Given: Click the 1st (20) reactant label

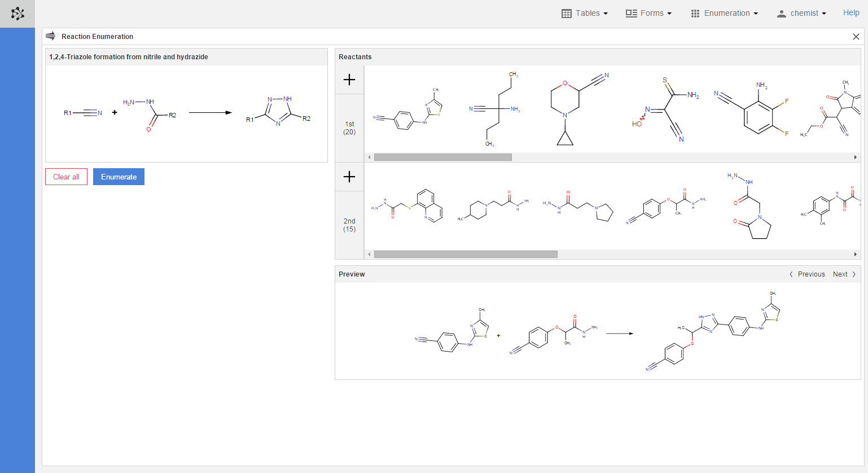Looking at the screenshot, I should tap(349, 128).
